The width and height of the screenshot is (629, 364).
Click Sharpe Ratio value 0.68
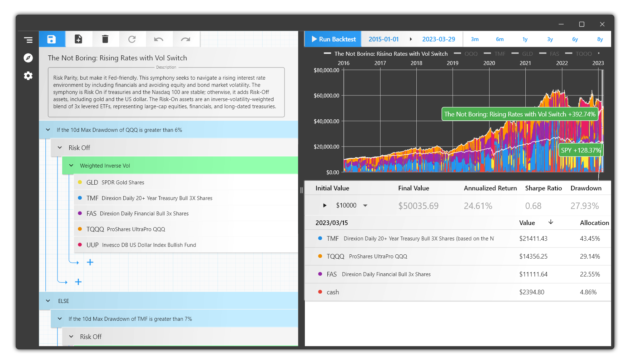click(x=533, y=206)
